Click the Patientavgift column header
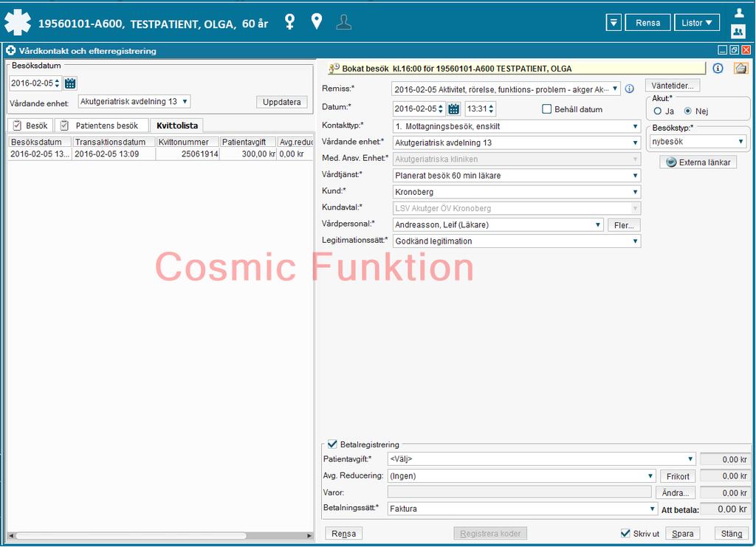This screenshot has height=547, width=756. point(248,142)
